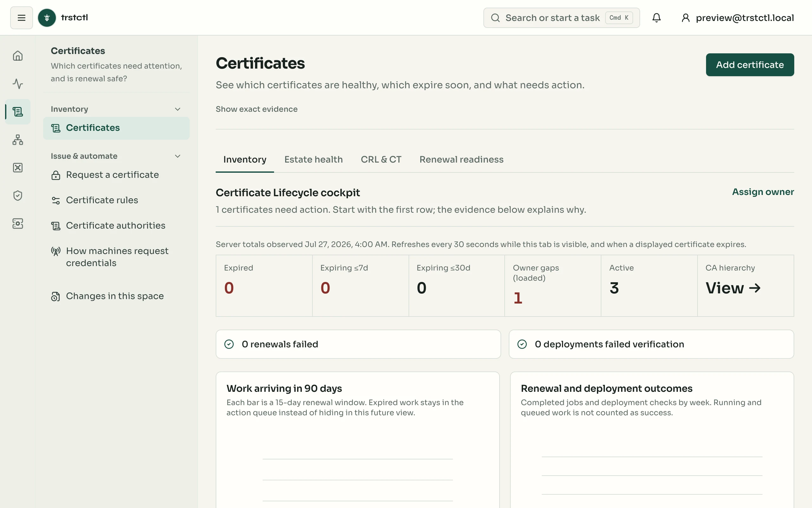Open the CRL & CT tab

click(381, 159)
